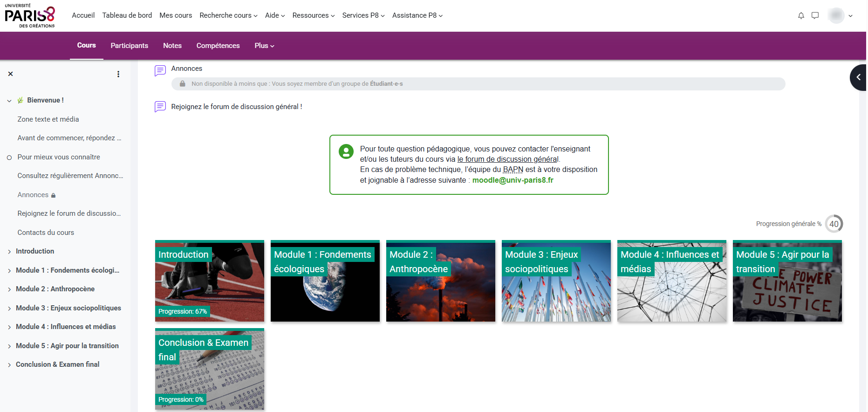868x412 pixels.
Task: Open the Recherche cours dropdown
Action: point(228,15)
